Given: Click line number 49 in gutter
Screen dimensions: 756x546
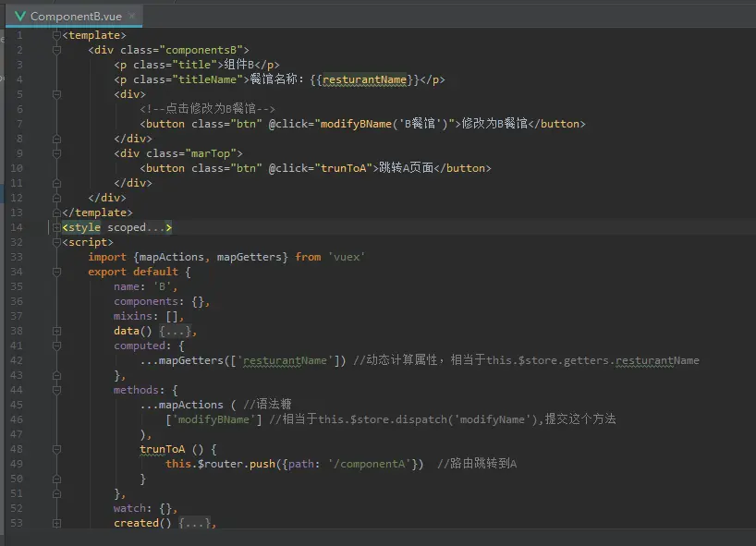Looking at the screenshot, I should pyautogui.click(x=17, y=464).
